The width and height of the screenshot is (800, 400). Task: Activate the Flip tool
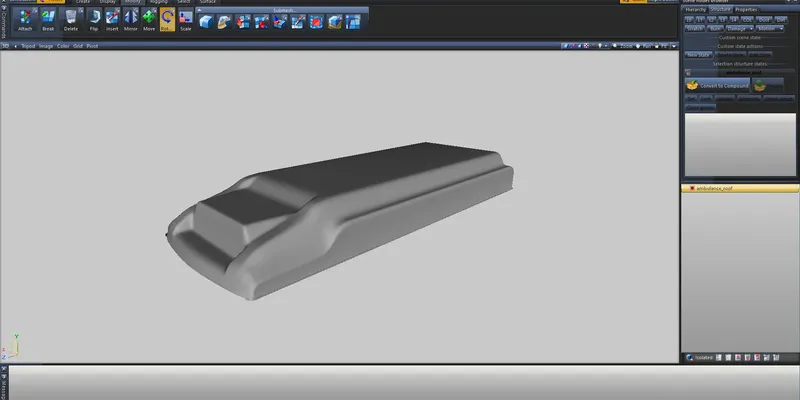[x=93, y=20]
